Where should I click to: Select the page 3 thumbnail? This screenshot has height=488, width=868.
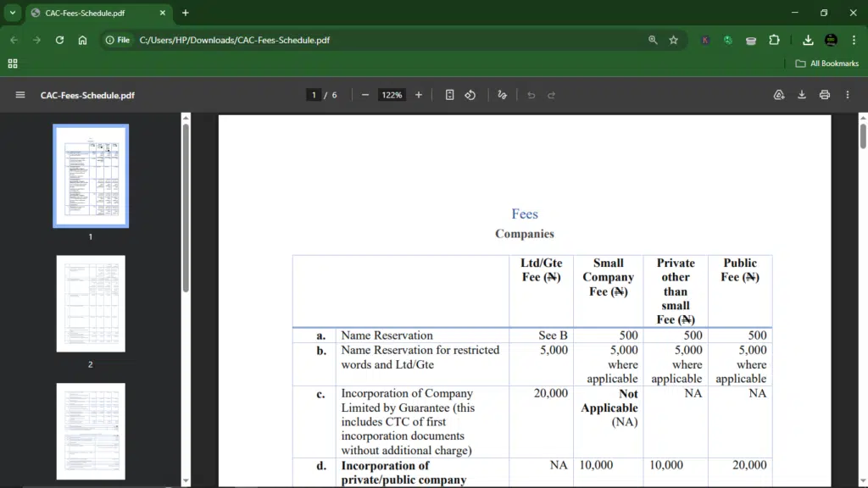[x=91, y=430]
